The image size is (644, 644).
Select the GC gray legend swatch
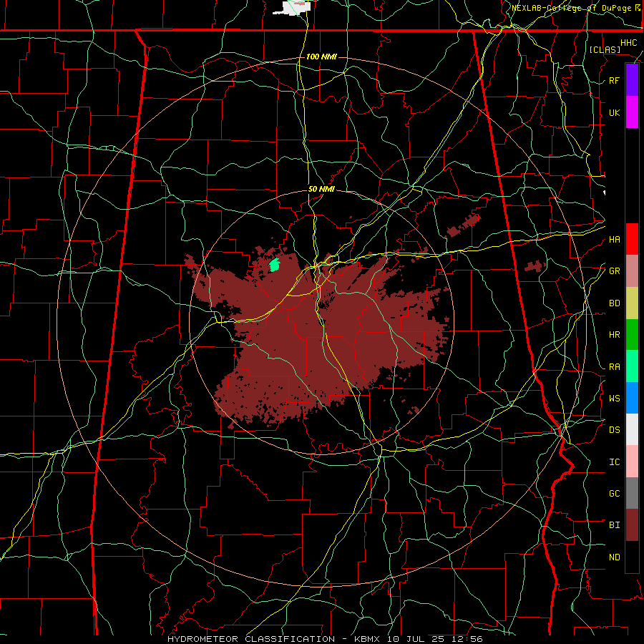pos(632,493)
